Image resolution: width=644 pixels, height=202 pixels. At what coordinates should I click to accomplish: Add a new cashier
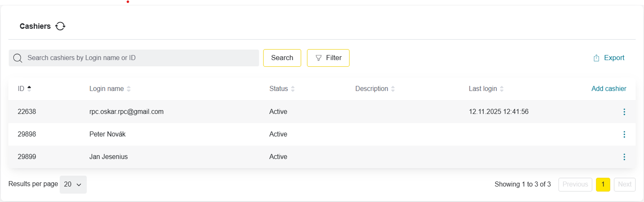tap(608, 89)
